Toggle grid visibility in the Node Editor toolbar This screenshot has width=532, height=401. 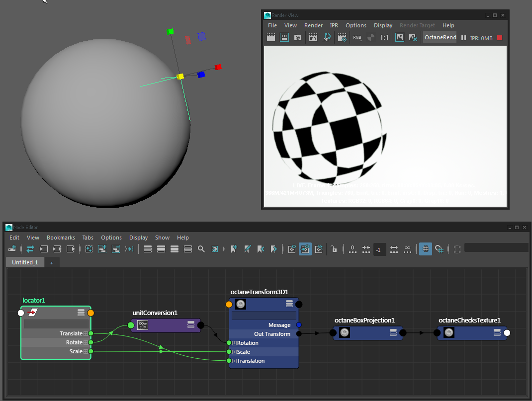pos(425,249)
